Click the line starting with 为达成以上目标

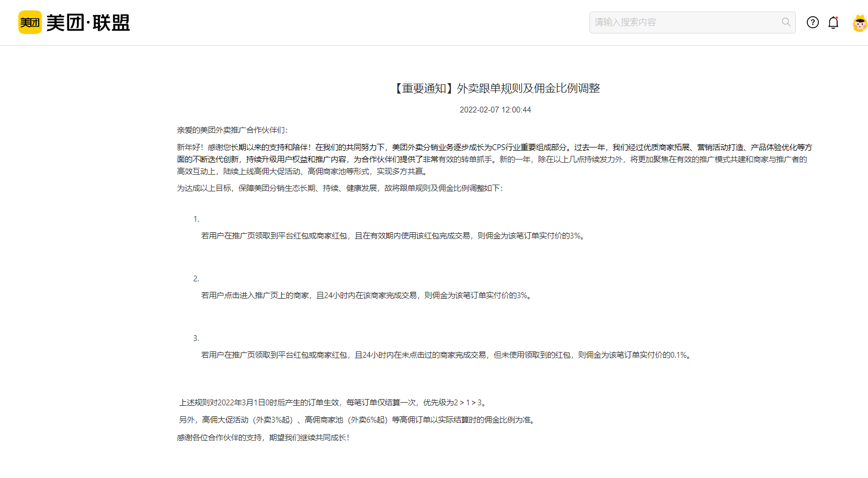340,188
